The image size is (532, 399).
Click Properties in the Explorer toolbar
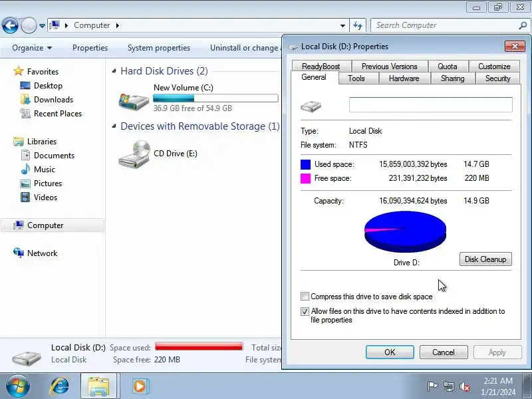[90, 48]
